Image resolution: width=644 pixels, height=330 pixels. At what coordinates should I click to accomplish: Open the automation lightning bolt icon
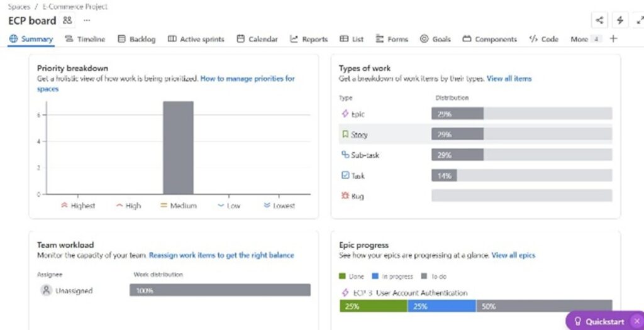(x=620, y=20)
